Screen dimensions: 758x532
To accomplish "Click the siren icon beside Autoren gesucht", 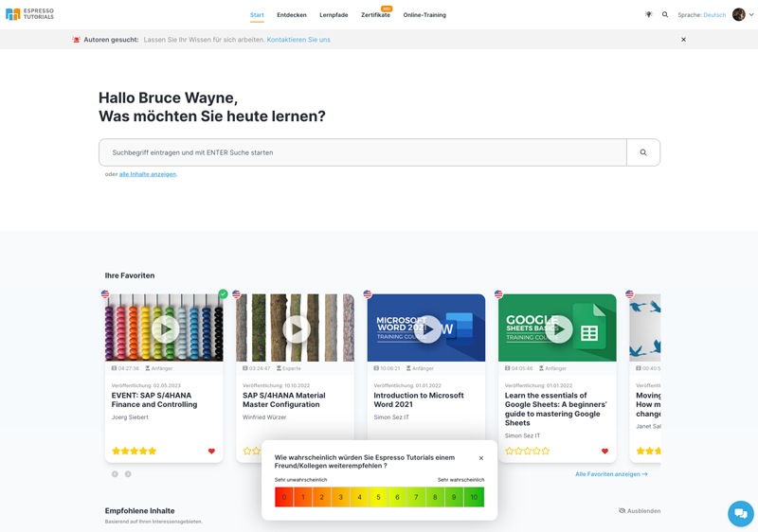I will point(77,40).
